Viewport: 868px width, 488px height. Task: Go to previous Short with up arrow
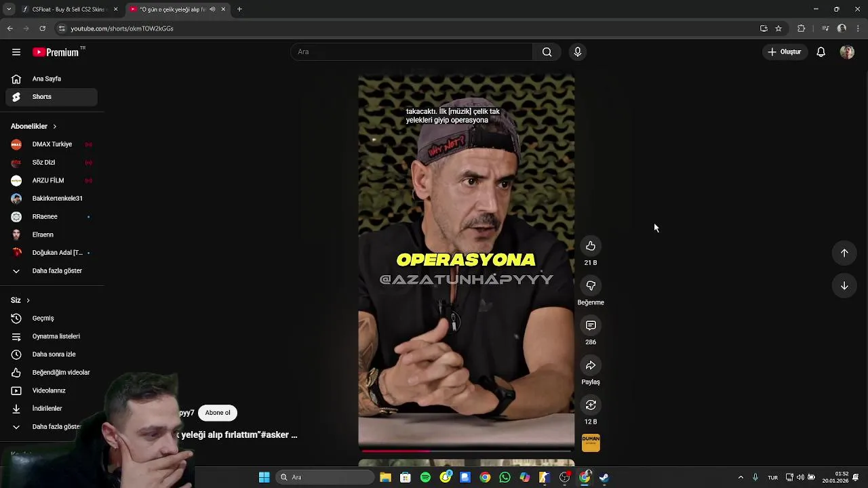pos(844,253)
